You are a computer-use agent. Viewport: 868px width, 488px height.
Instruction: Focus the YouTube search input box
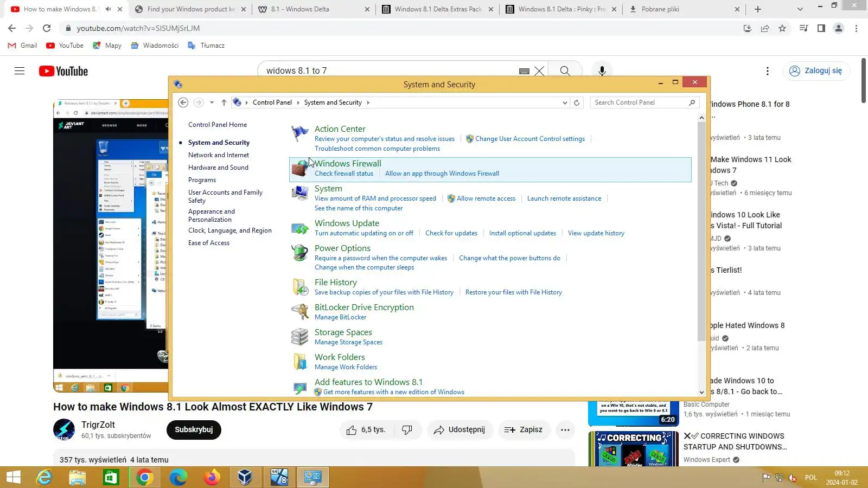[391, 71]
